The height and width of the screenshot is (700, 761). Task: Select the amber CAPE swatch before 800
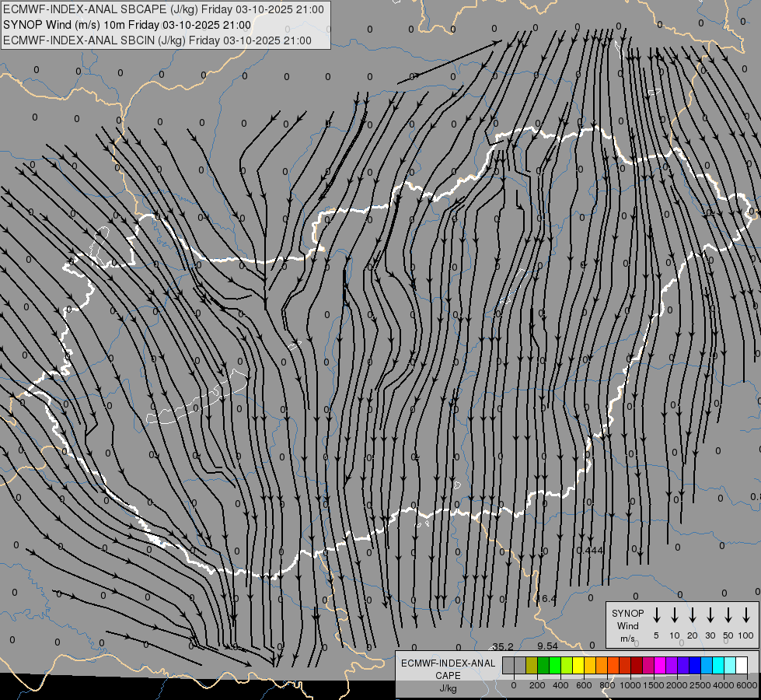point(590,666)
